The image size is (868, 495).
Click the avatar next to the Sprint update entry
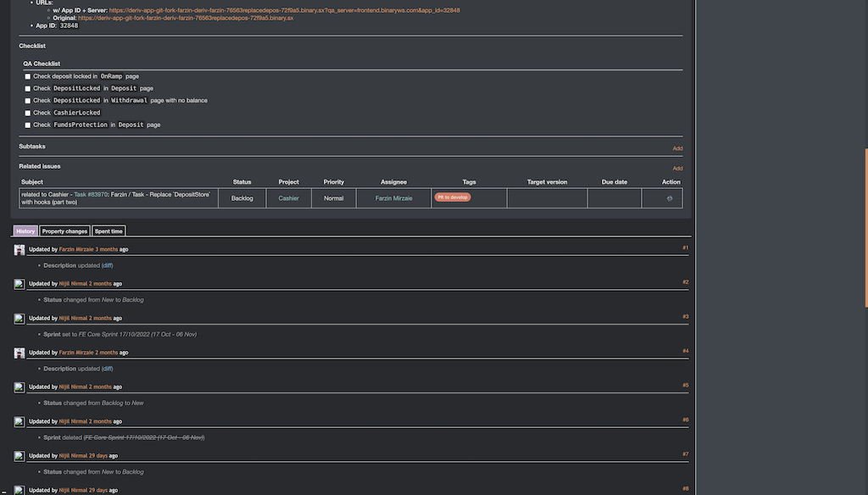pyautogui.click(x=19, y=318)
